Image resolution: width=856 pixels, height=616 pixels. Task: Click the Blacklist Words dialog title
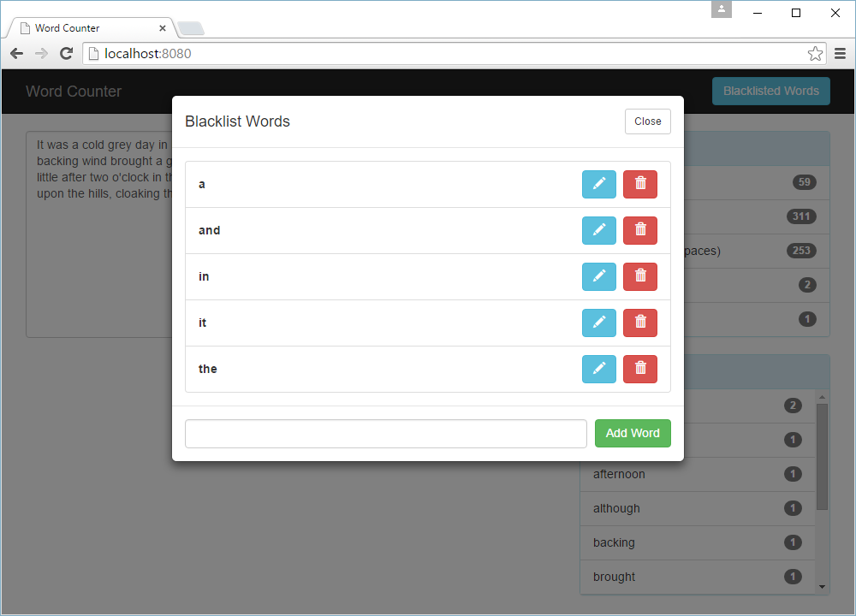point(237,121)
